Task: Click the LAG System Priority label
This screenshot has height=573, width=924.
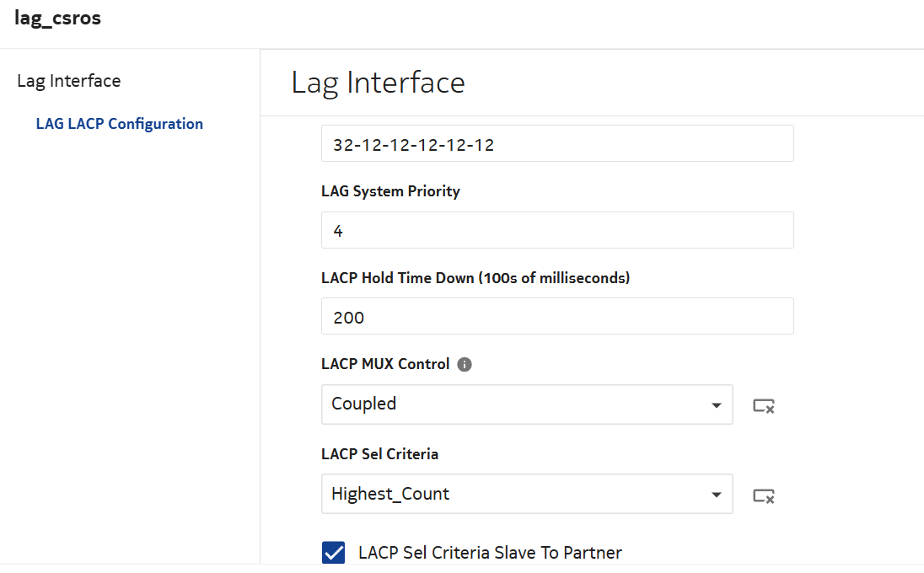Action: [x=390, y=191]
